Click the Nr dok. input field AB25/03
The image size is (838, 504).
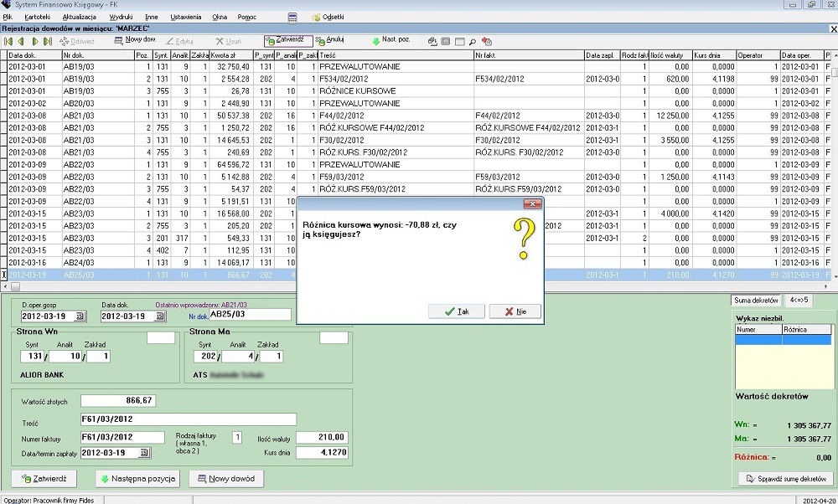click(250, 315)
